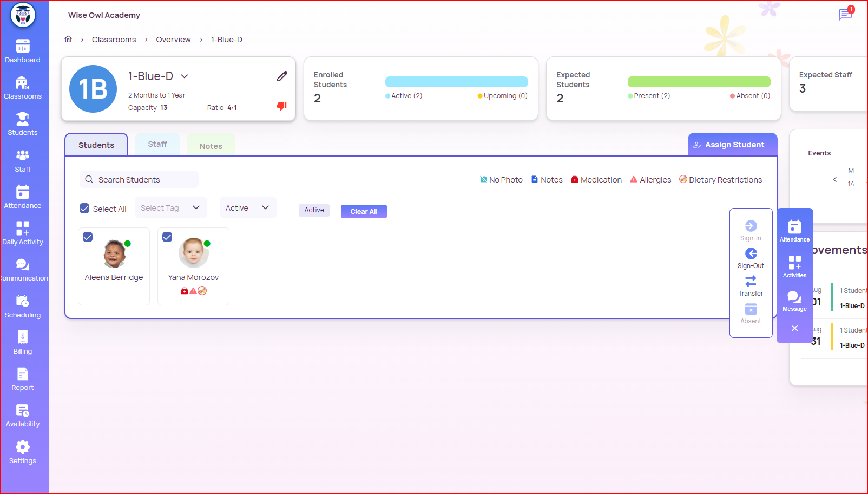This screenshot has width=868, height=494.
Task: Click the pencil edit classroom icon
Action: (282, 76)
